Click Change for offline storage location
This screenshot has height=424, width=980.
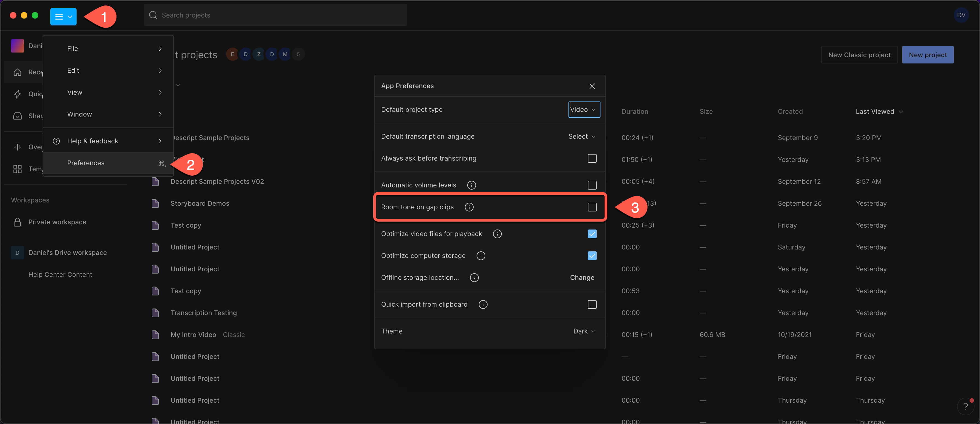[x=582, y=277]
